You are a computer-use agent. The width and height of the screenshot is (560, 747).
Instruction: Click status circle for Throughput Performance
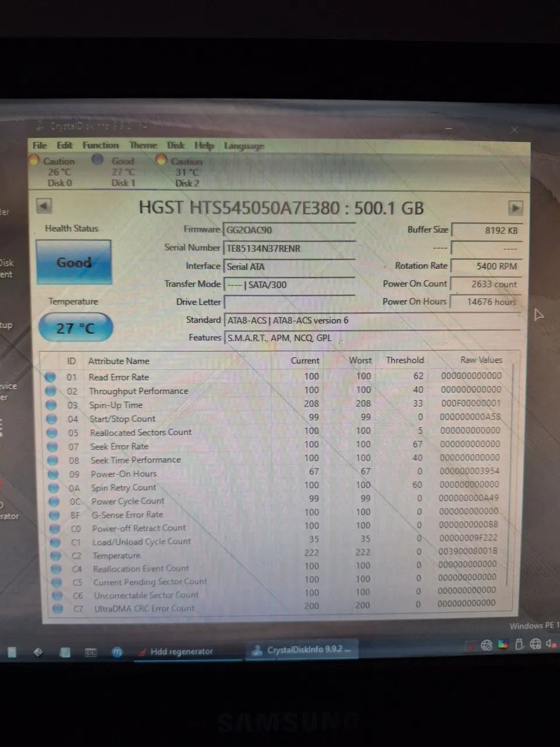point(51,391)
